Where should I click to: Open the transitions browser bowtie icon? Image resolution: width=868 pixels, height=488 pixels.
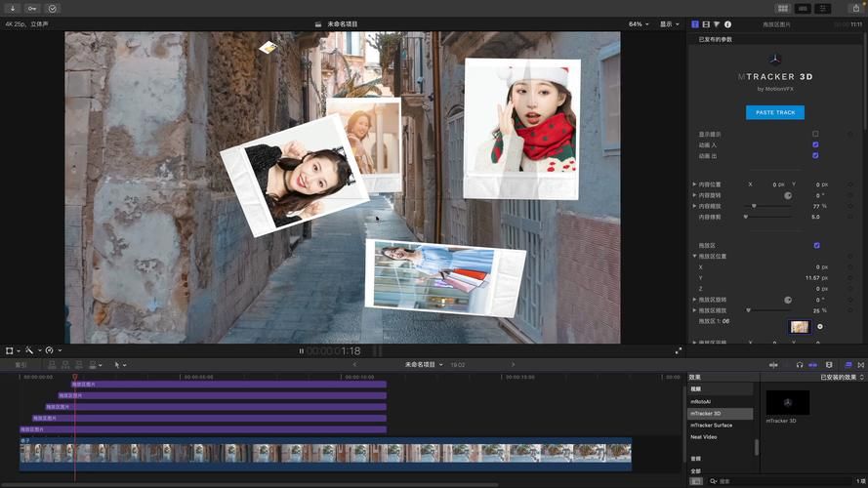click(x=861, y=365)
